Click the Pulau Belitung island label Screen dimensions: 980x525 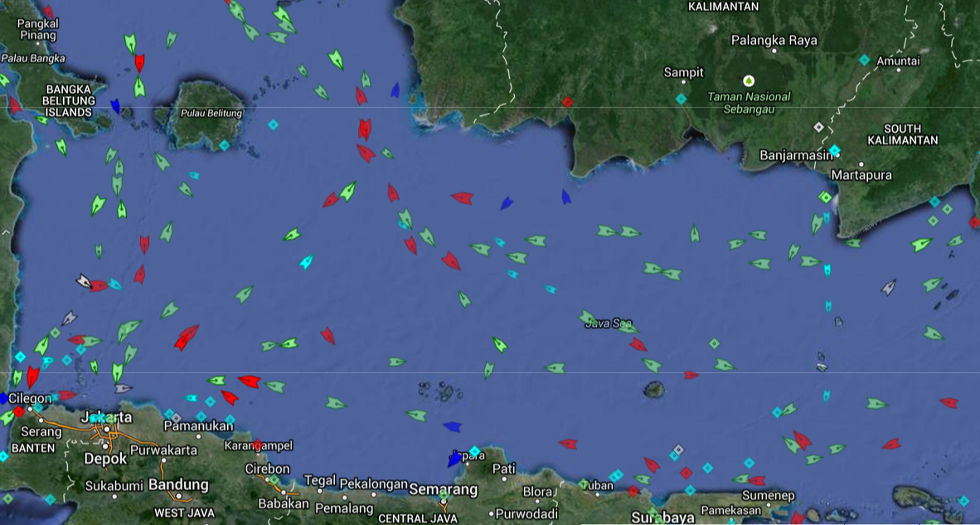click(x=211, y=113)
